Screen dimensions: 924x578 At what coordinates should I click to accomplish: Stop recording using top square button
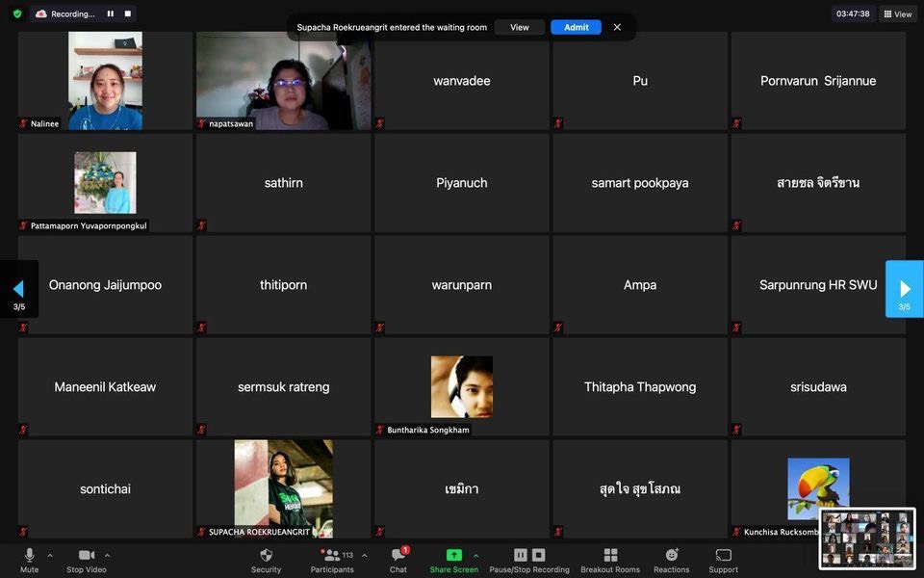pos(127,13)
